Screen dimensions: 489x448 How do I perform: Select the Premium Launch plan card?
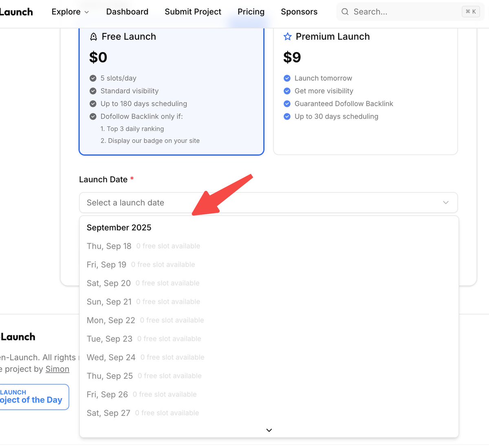tap(366, 92)
